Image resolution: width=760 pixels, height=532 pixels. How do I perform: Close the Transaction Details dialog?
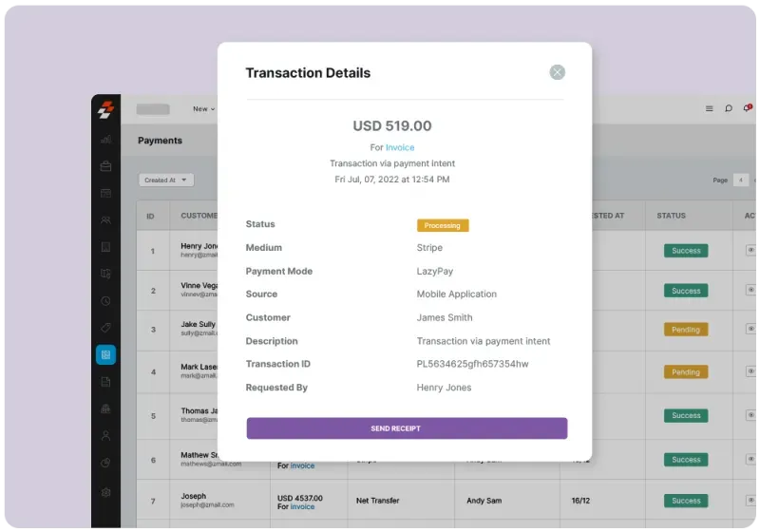[557, 72]
